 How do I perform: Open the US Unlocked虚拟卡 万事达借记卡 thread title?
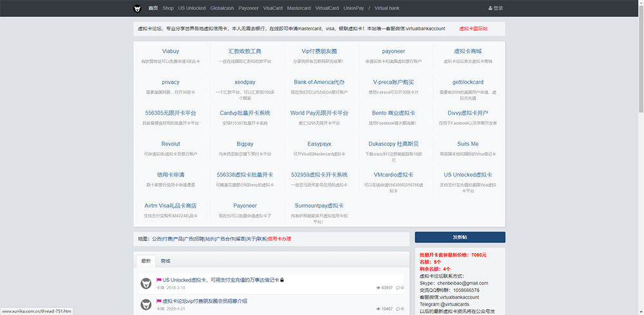point(220,280)
